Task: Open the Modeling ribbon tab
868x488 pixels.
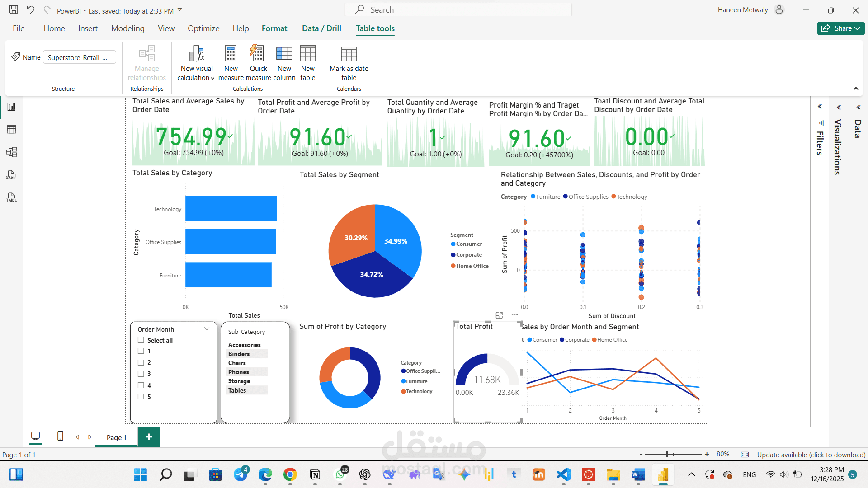Action: coord(128,28)
